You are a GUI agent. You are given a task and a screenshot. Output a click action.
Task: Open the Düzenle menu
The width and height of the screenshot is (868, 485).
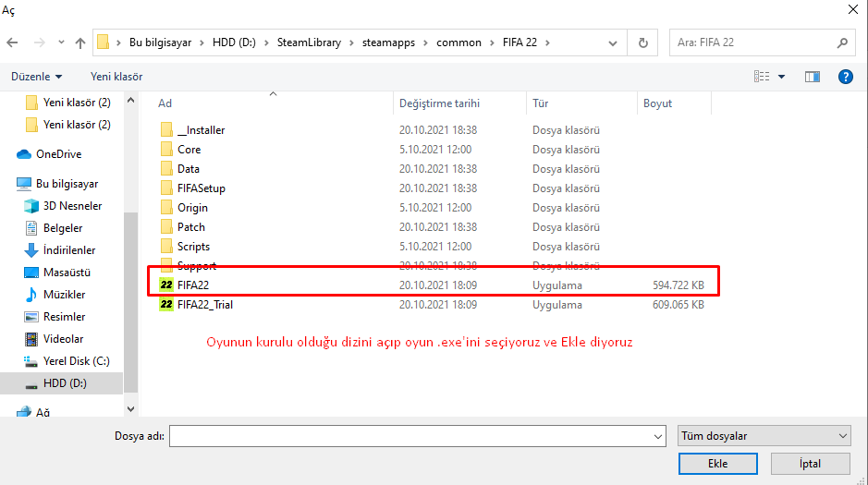(x=37, y=77)
